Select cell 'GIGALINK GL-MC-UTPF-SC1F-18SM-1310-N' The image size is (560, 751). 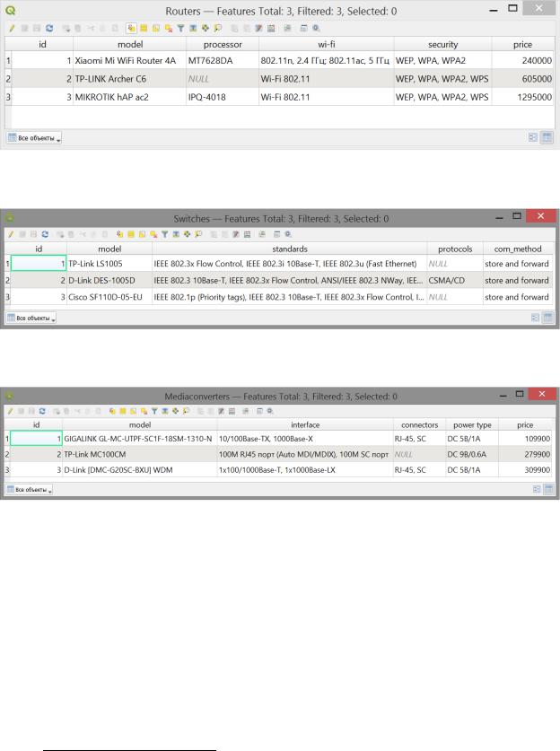(140, 439)
